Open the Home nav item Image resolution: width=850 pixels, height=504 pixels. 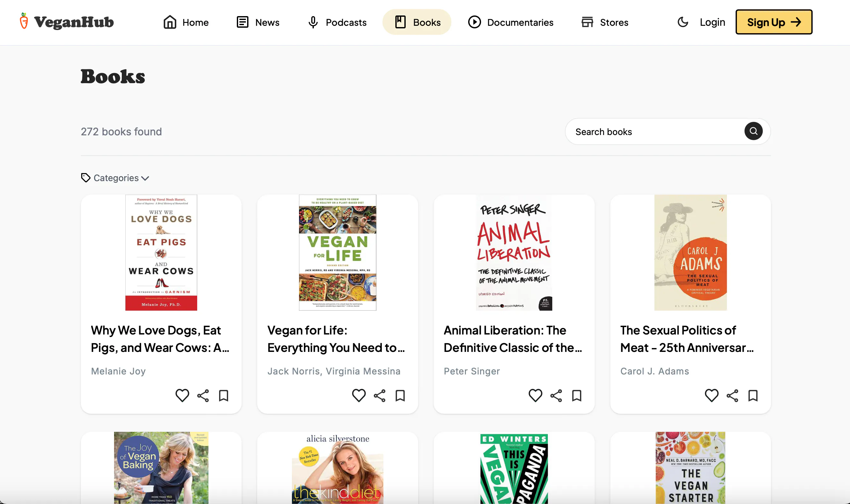[186, 22]
